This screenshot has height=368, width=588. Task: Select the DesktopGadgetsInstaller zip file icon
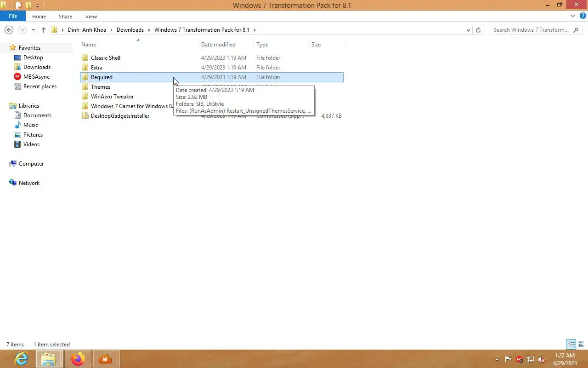click(x=85, y=116)
